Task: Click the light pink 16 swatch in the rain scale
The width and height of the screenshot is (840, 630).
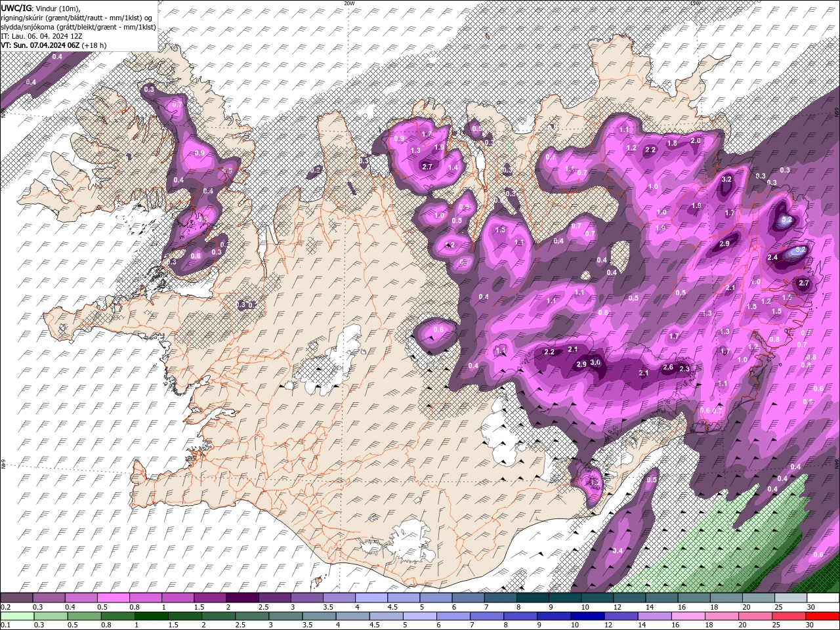Action: click(688, 616)
